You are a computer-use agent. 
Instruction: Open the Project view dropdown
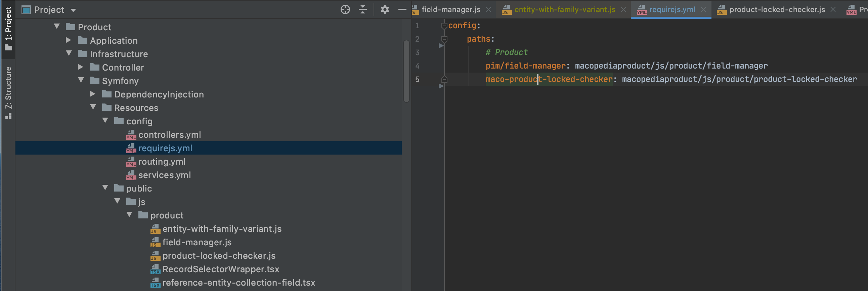73,10
